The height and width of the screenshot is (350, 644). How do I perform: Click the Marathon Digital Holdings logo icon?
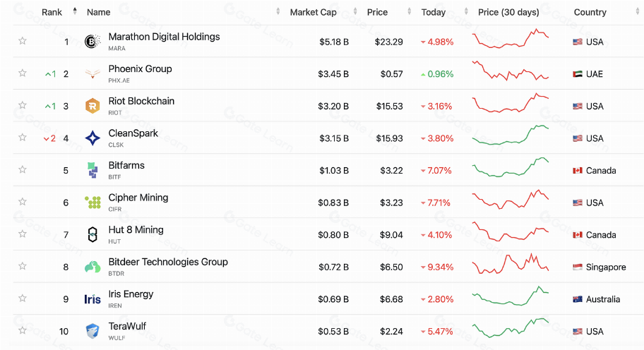pos(93,42)
